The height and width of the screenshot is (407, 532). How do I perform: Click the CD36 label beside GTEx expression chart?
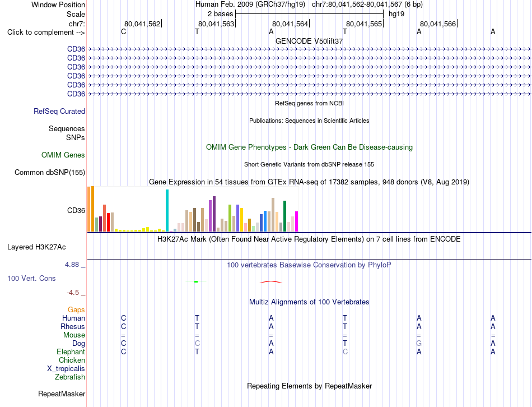point(76,210)
